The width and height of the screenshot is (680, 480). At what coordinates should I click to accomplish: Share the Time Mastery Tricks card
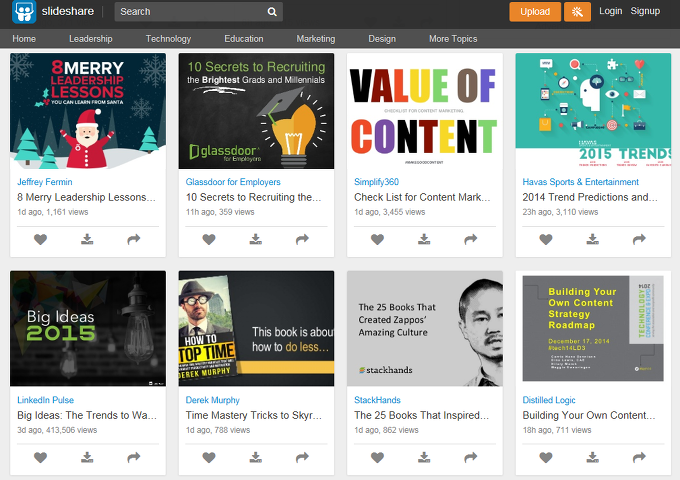click(302, 457)
